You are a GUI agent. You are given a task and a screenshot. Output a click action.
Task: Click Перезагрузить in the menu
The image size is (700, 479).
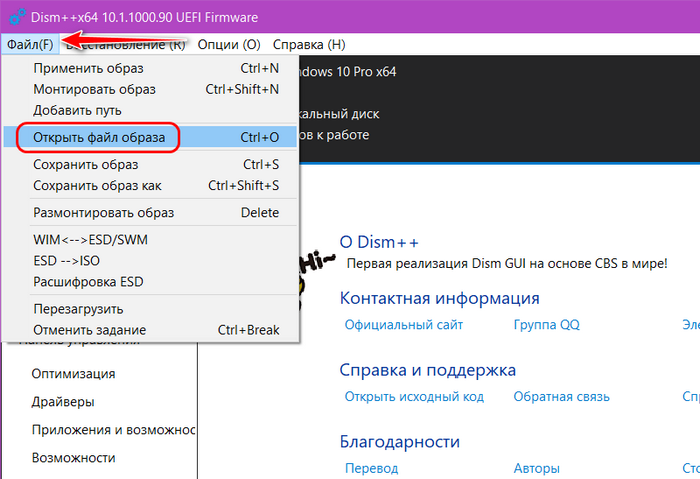tap(150, 309)
